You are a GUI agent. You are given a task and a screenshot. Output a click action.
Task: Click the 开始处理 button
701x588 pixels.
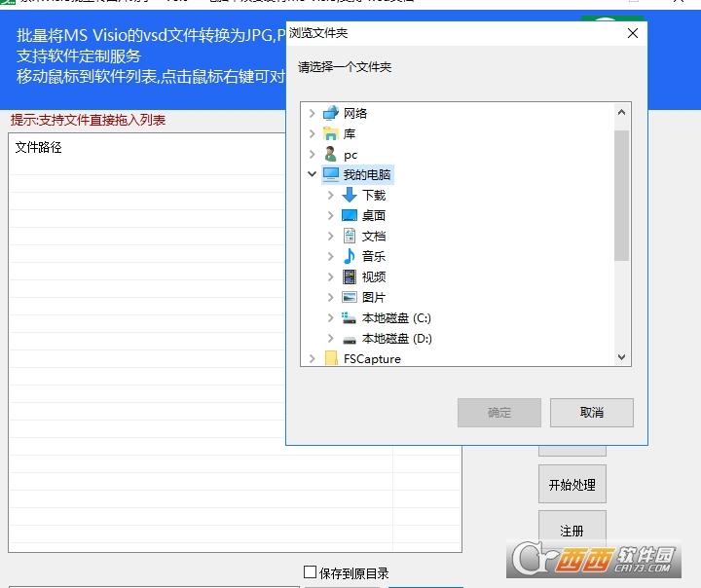[572, 484]
